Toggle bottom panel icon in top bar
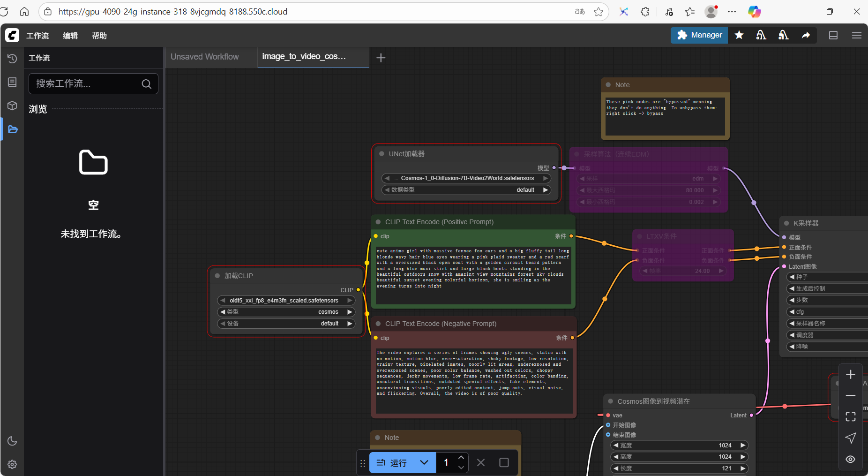Viewport: 868px width, 476px height. point(833,35)
